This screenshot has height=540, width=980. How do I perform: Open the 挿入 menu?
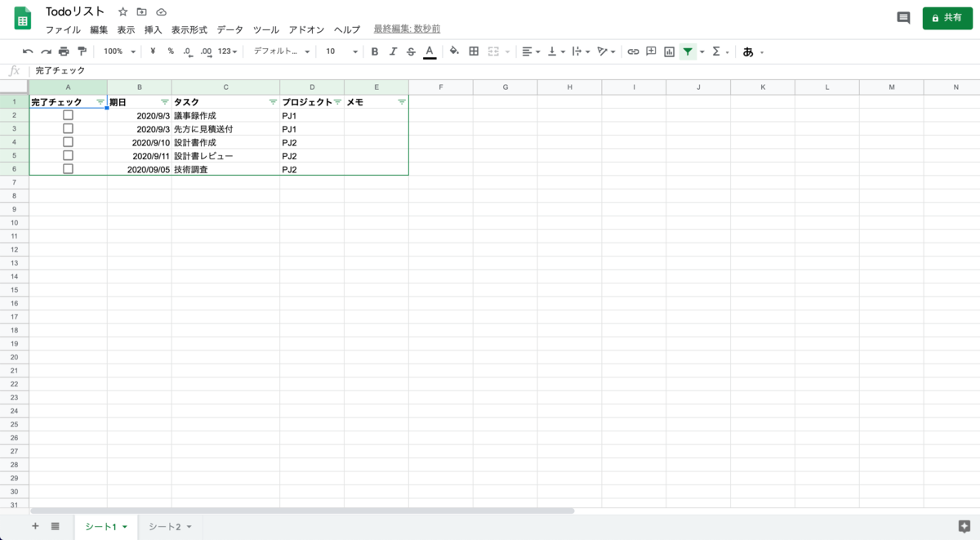pyautogui.click(x=153, y=29)
